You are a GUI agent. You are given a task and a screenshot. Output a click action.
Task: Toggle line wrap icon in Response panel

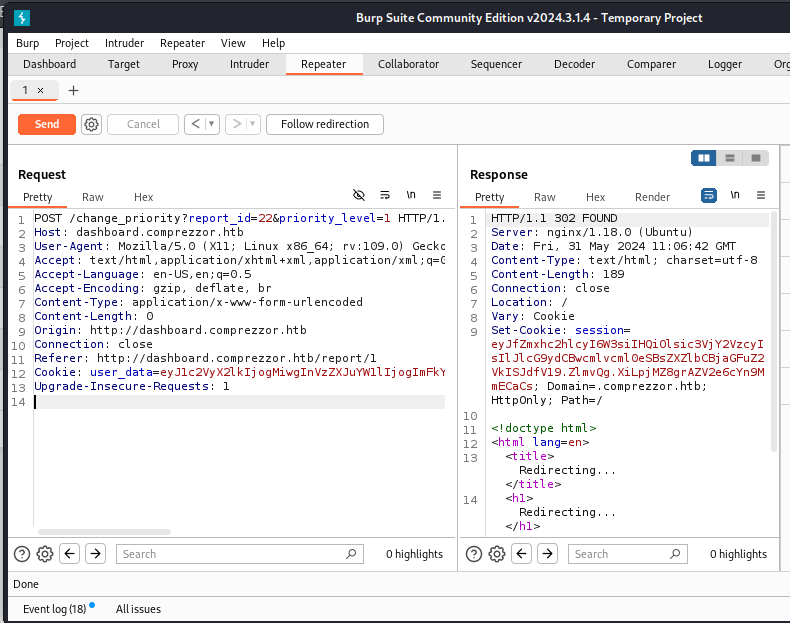[x=709, y=195]
